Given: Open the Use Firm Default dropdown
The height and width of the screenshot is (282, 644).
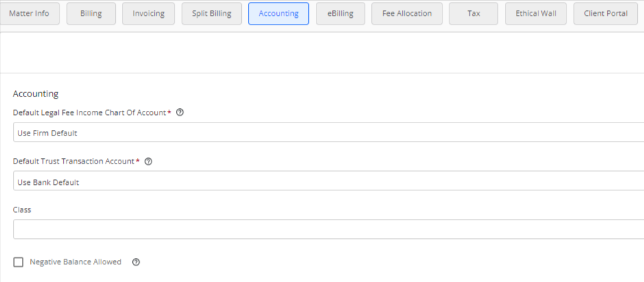Looking at the screenshot, I should click(329, 132).
